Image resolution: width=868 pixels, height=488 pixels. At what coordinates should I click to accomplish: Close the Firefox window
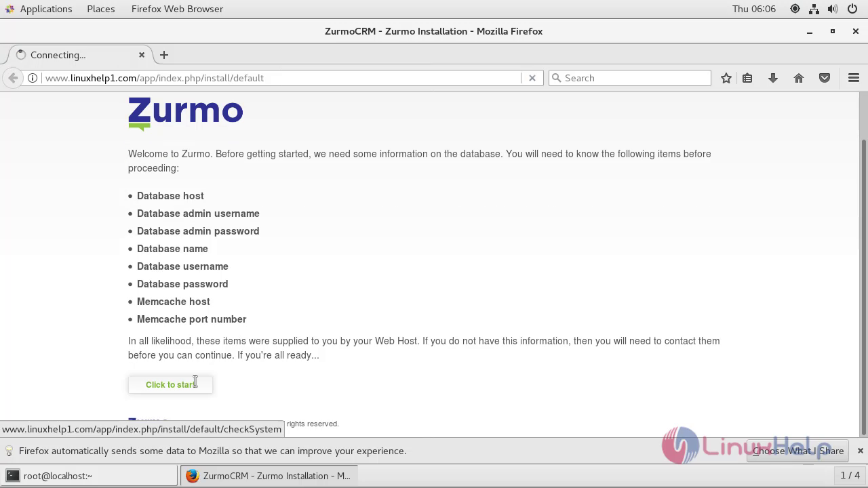tap(856, 31)
